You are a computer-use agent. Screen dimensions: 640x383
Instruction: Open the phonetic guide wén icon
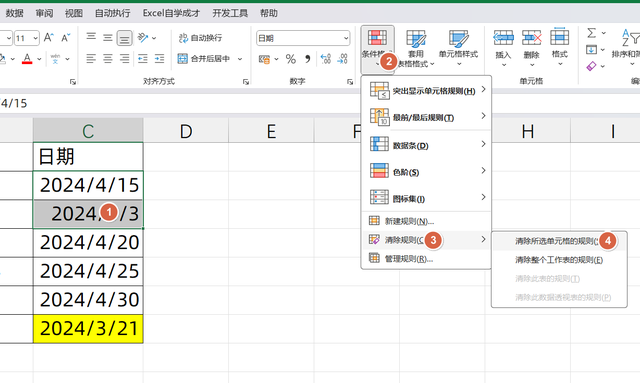pyautogui.click(x=55, y=59)
